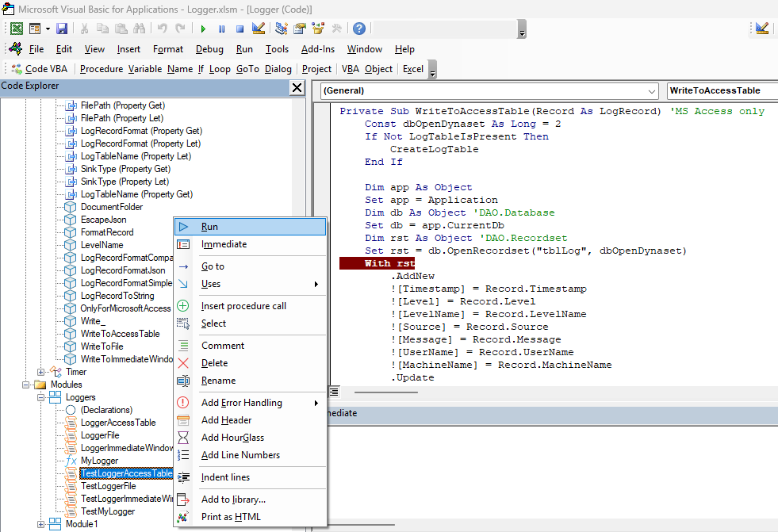Image resolution: width=778 pixels, height=532 pixels.
Task: Collapse the Modules folder node
Action: (x=26, y=385)
